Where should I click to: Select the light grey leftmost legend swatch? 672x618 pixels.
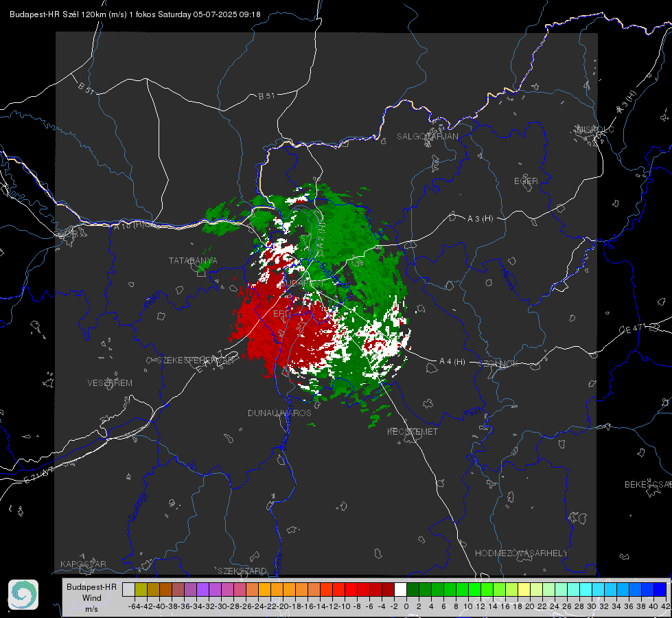point(128,589)
